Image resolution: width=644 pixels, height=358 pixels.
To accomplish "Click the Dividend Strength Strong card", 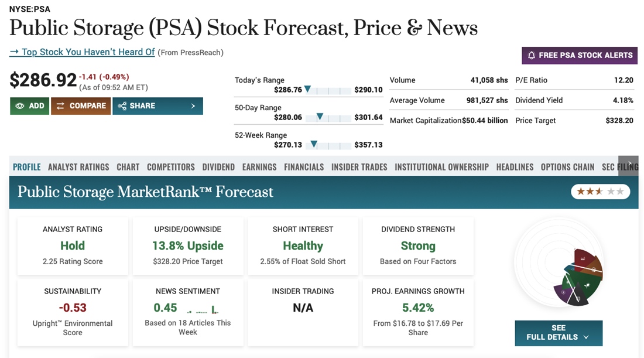I will coord(418,246).
